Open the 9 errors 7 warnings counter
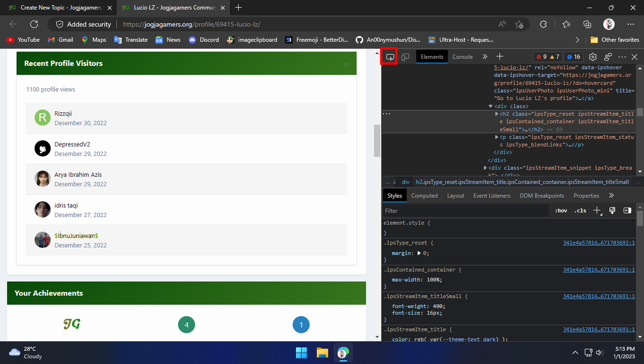 tap(547, 57)
